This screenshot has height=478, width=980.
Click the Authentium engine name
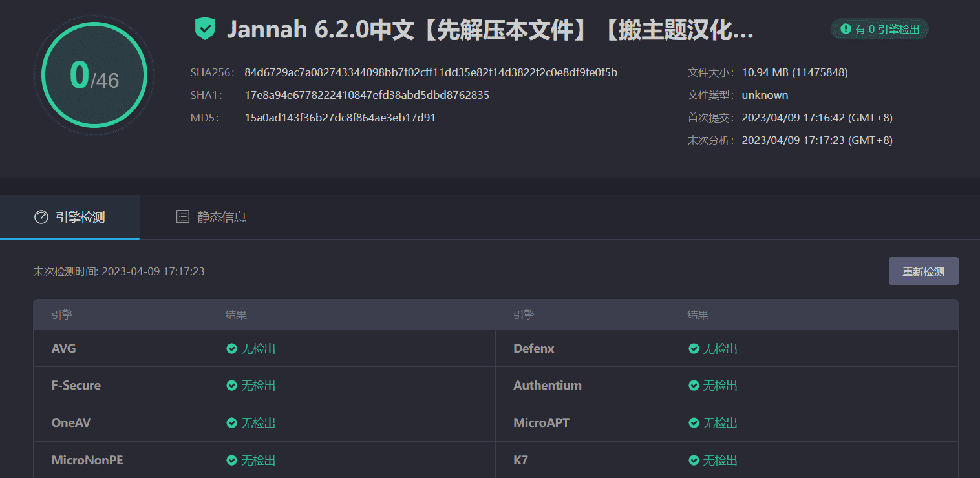click(x=548, y=386)
